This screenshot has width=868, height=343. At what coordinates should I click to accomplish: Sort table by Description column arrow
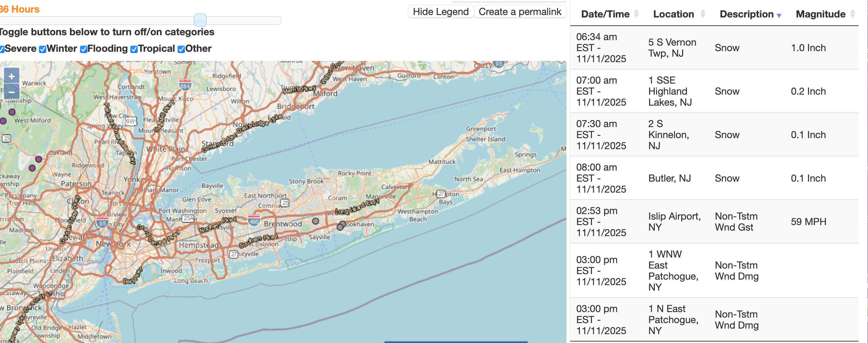[779, 16]
